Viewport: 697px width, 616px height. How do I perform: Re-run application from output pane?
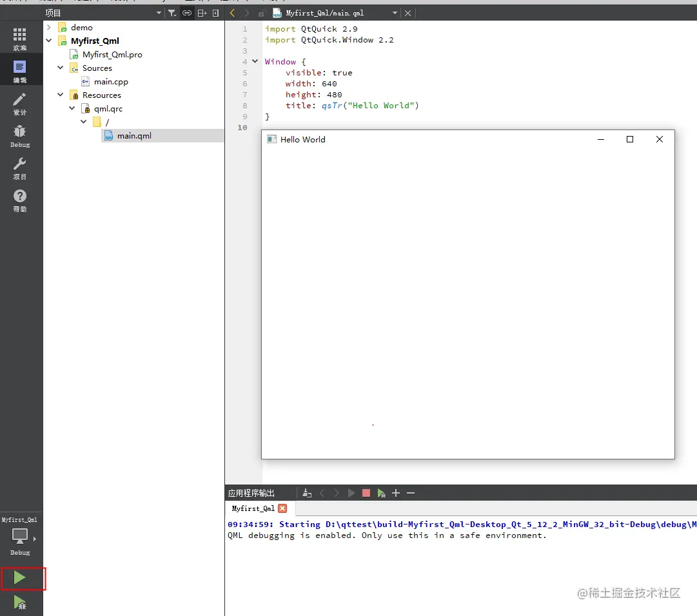pos(351,493)
